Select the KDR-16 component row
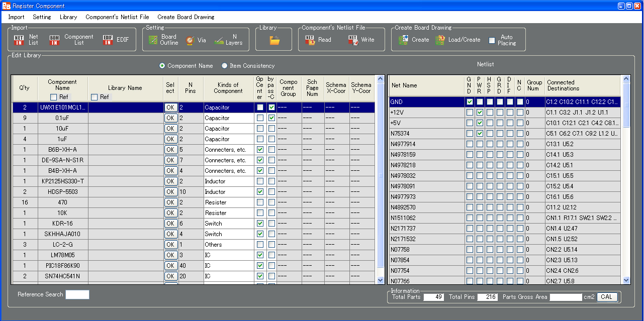 click(x=194, y=224)
